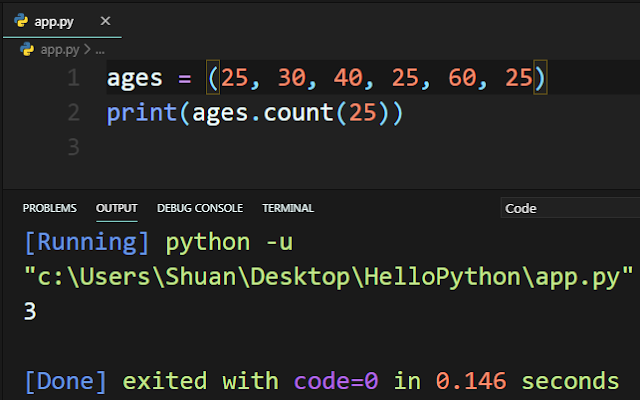Click the Python icon in the breadcrumb
The height and width of the screenshot is (400, 640).
27,49
